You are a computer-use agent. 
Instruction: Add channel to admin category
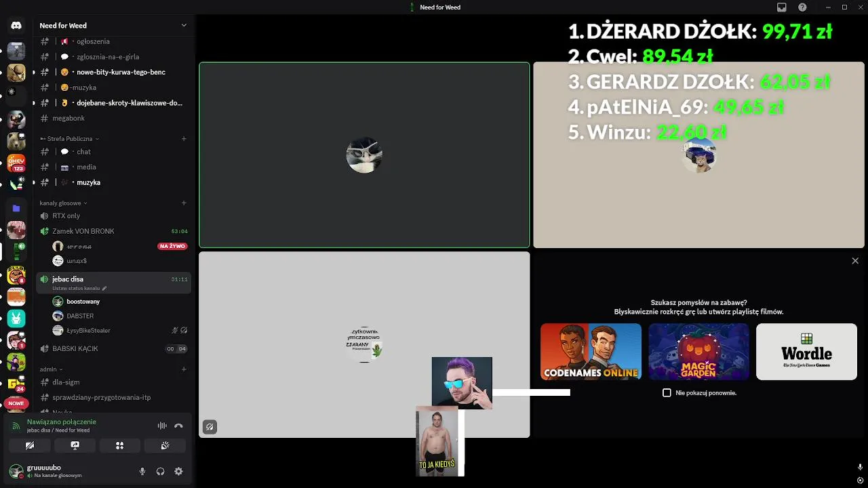click(184, 369)
